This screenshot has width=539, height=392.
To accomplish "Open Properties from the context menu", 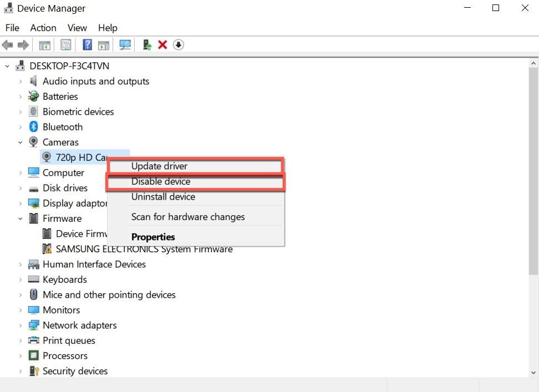I will click(x=153, y=237).
